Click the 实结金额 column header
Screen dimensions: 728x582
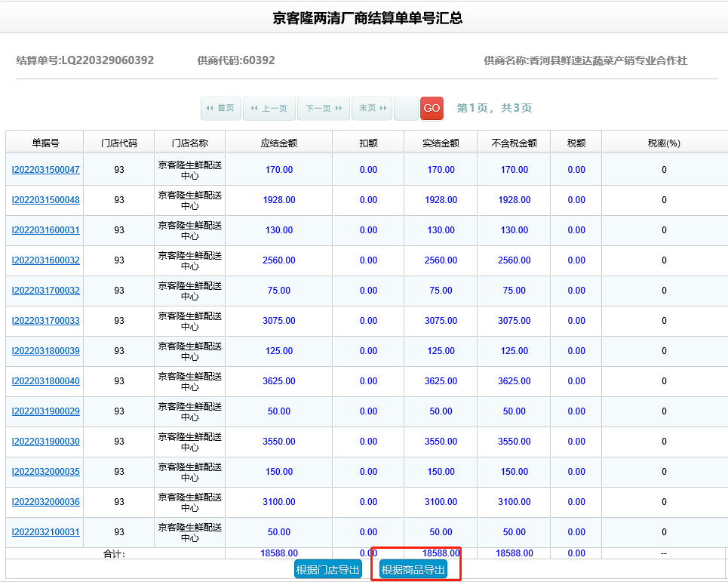[441, 143]
